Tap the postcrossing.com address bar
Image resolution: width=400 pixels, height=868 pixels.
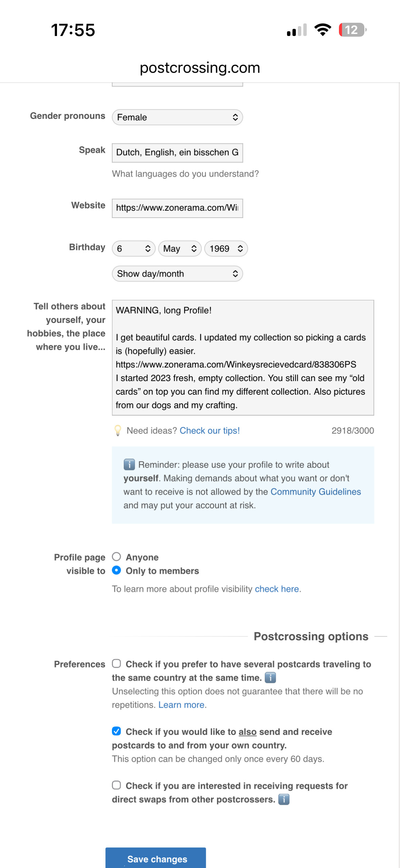[200, 68]
